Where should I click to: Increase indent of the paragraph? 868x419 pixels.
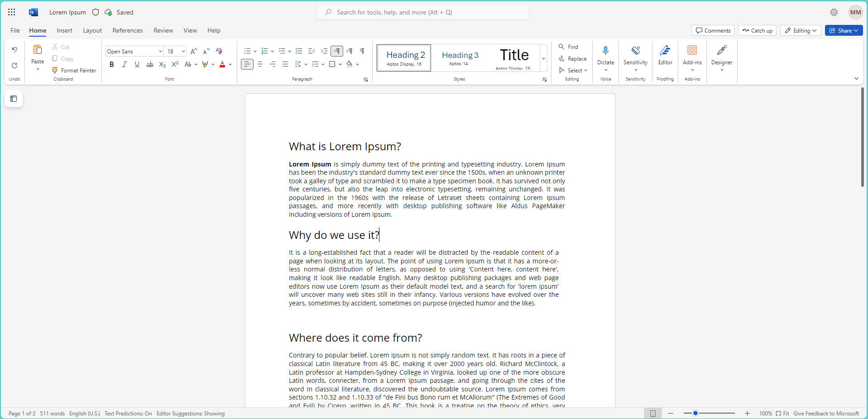point(324,51)
